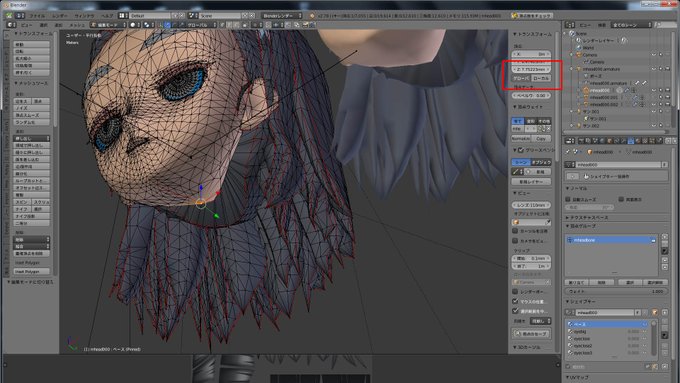Open the pivot point selector dropdown

[149, 25]
